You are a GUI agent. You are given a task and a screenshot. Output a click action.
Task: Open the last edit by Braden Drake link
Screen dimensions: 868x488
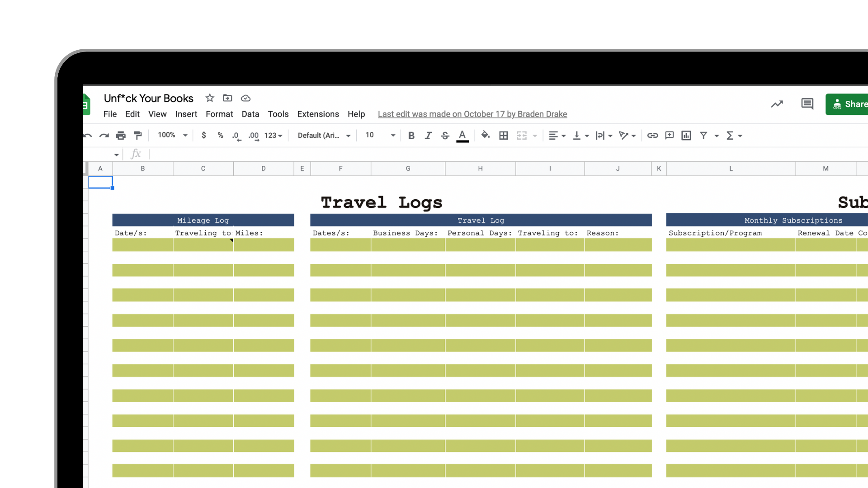tap(472, 114)
